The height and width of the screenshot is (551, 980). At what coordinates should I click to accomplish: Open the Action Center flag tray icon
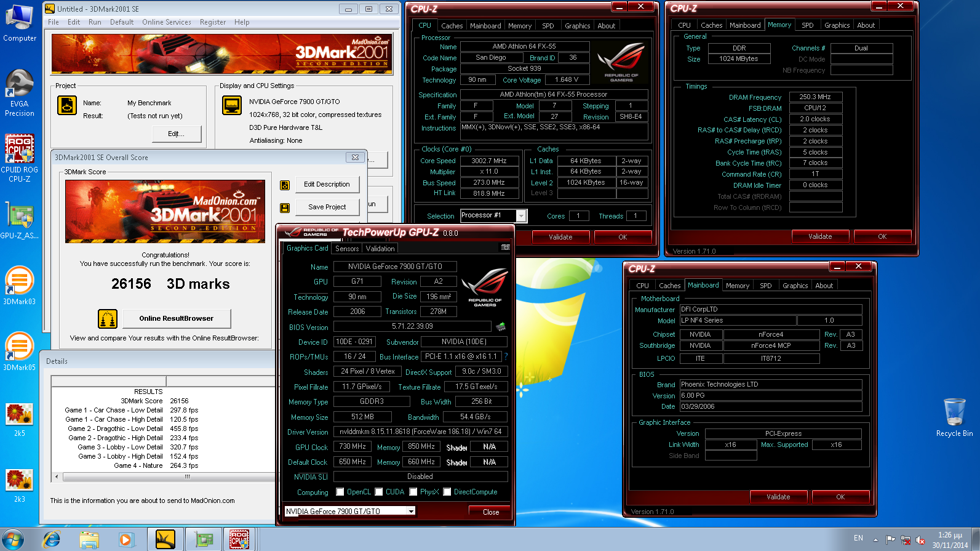point(890,540)
